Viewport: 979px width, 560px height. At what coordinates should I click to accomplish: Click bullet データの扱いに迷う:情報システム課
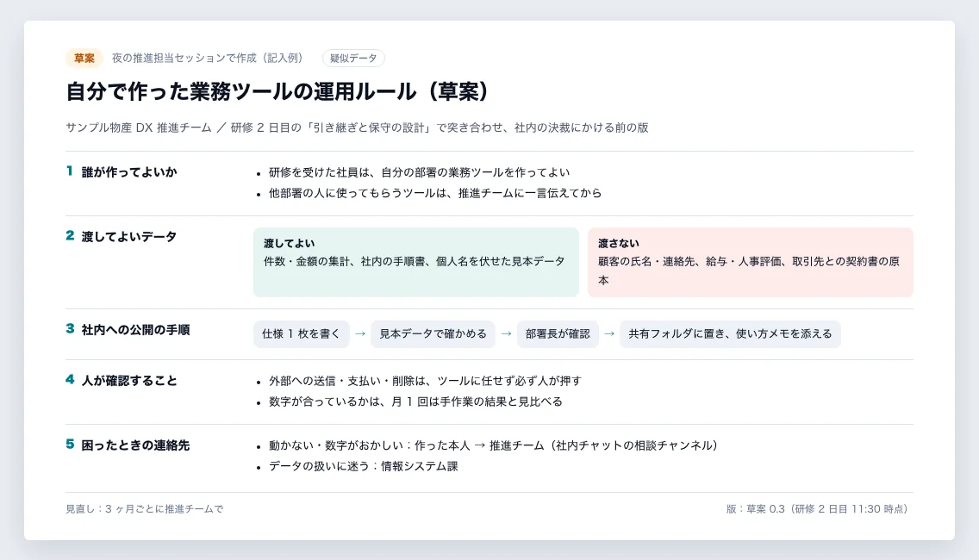pos(364,466)
